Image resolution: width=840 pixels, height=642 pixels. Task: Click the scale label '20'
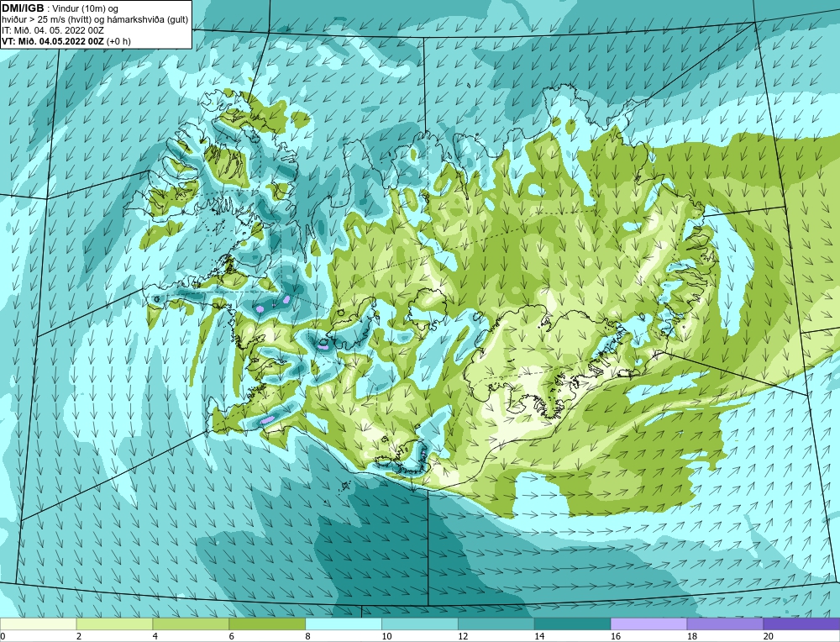[x=769, y=636]
